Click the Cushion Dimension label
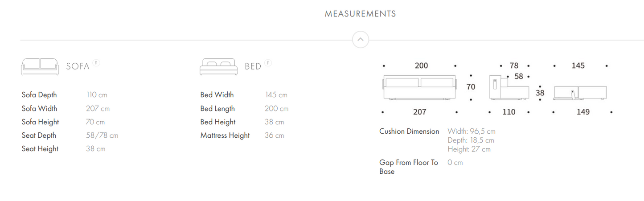This screenshot has width=644, height=201. (x=409, y=131)
